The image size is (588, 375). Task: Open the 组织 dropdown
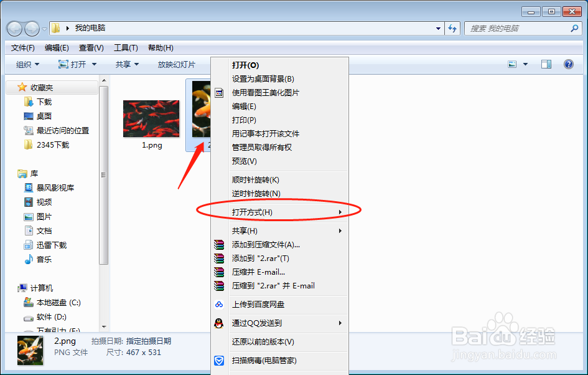click(x=25, y=64)
